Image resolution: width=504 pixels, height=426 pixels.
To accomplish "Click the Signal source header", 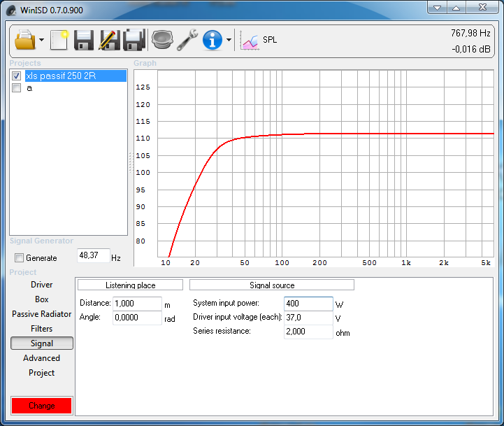I will pyautogui.click(x=272, y=285).
